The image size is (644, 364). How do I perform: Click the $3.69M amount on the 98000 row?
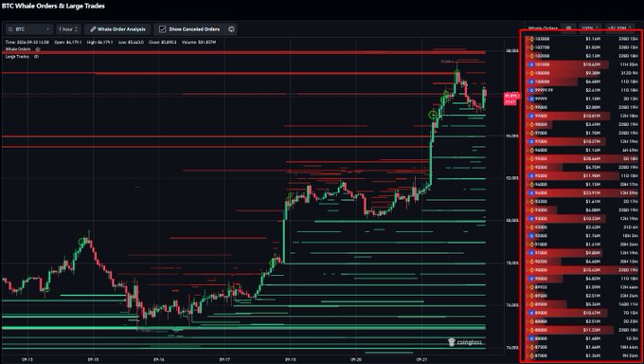[593, 124]
